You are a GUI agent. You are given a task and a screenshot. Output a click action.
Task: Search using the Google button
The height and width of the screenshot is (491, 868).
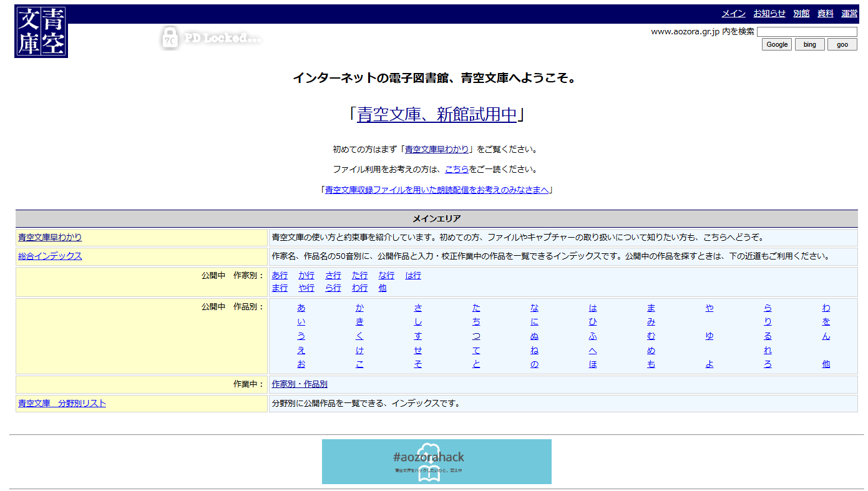[x=776, y=44]
